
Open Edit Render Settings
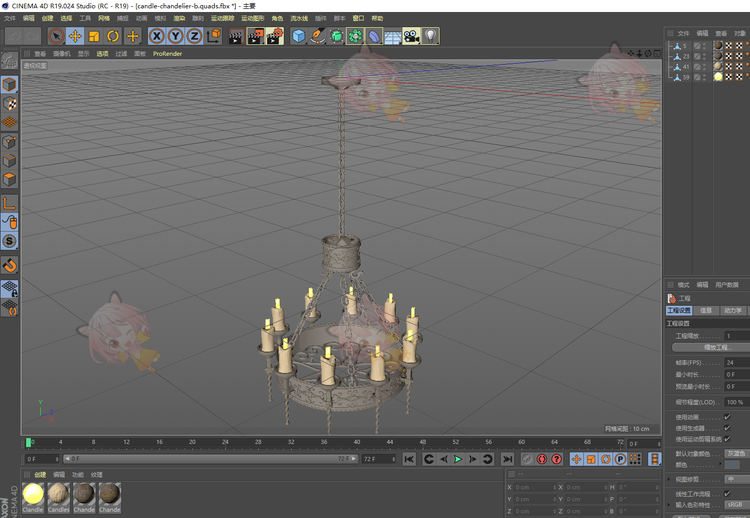coord(275,36)
